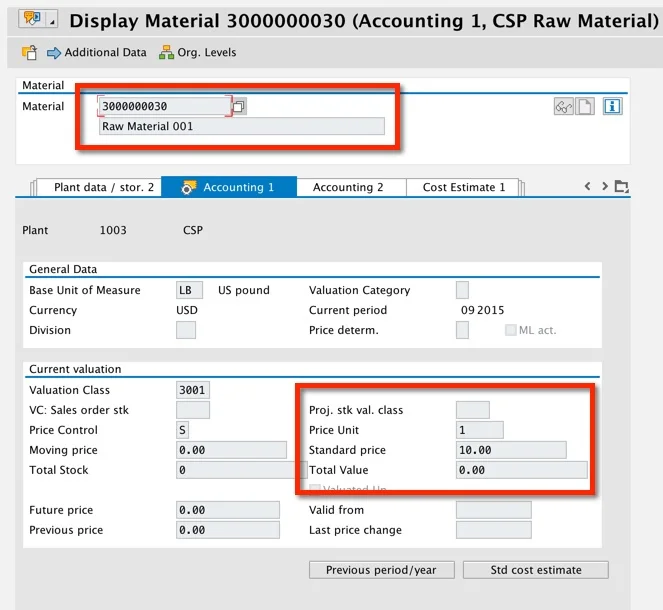Click the Standard price field 10.00
This screenshot has width=663, height=610.
pyautogui.click(x=511, y=450)
